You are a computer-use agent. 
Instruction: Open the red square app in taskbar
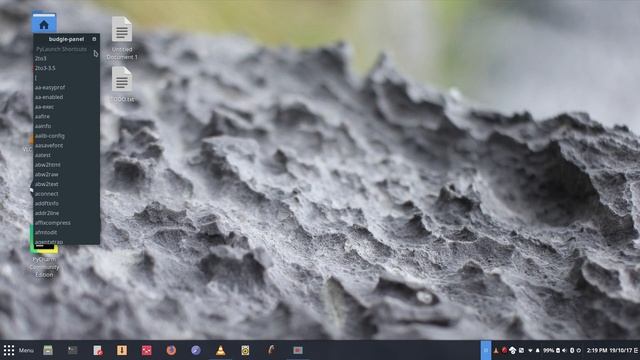[147, 350]
